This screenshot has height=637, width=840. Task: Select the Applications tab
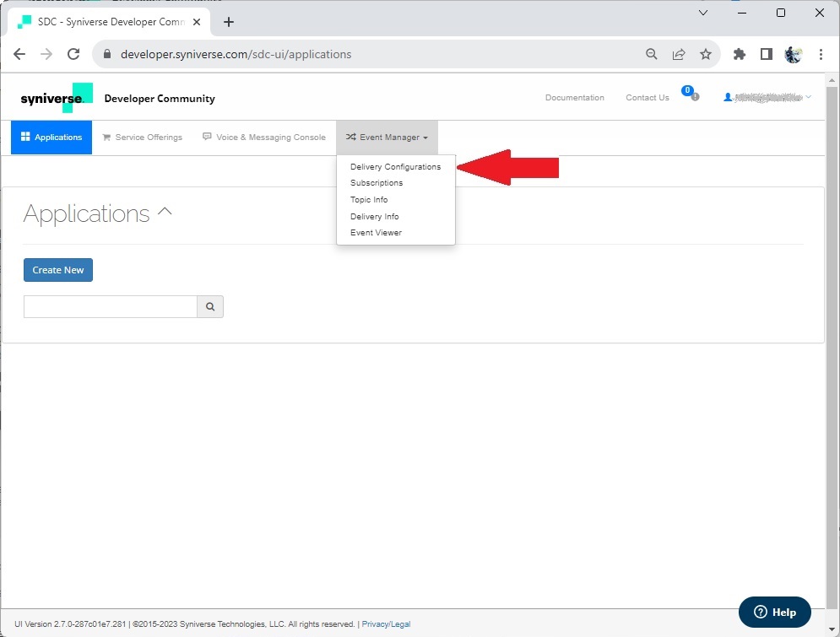51,137
